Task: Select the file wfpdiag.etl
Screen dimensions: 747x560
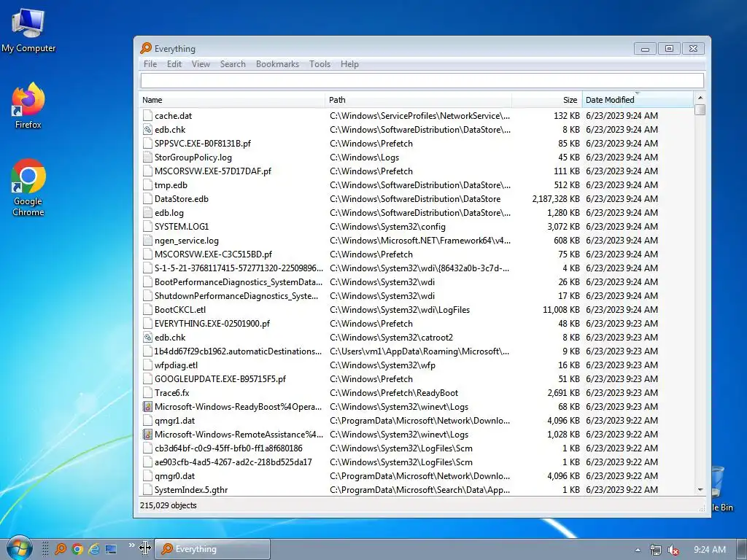Action: (176, 365)
